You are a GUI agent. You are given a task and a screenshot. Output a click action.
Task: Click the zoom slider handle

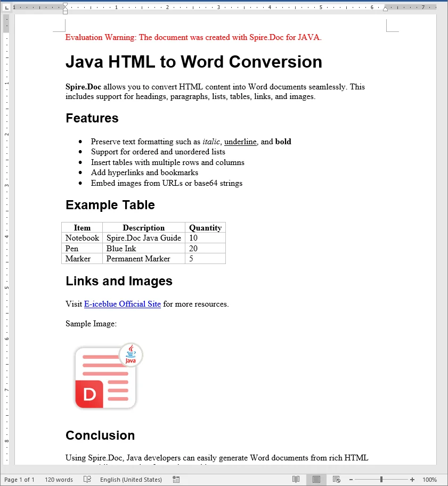tap(381, 480)
